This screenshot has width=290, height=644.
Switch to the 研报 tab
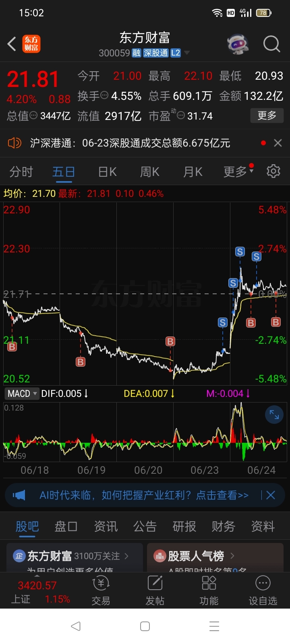(184, 526)
